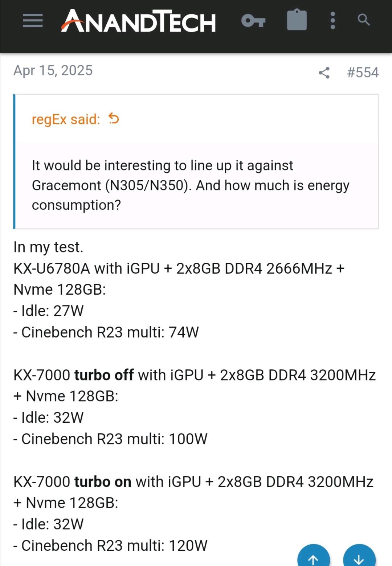Click the "In my test." line
The width and height of the screenshot is (392, 566).
point(48,247)
